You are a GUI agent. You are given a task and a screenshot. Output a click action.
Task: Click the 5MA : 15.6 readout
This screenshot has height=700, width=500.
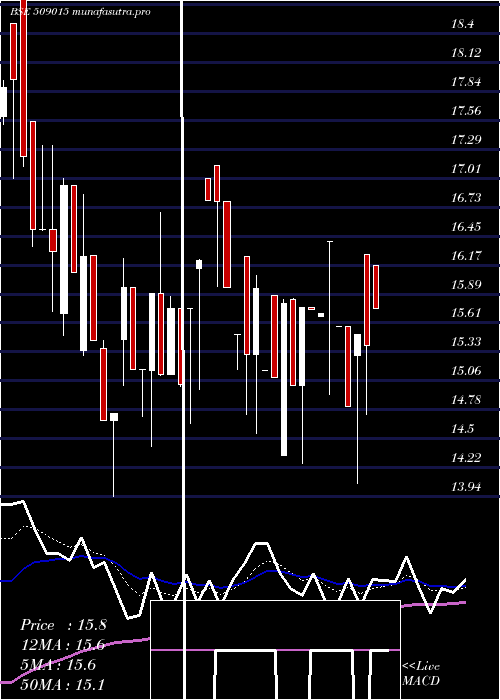click(58, 665)
